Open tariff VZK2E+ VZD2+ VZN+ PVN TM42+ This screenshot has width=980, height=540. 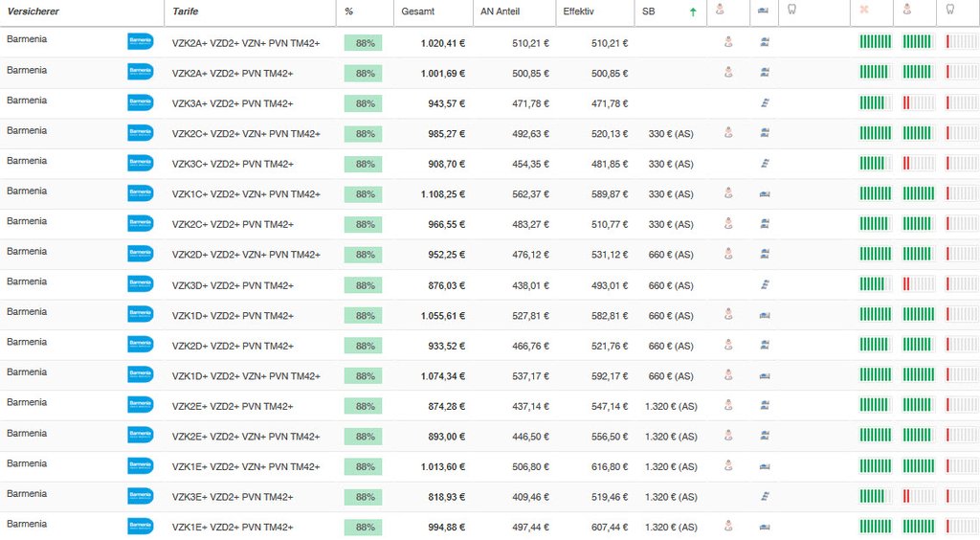246,437
